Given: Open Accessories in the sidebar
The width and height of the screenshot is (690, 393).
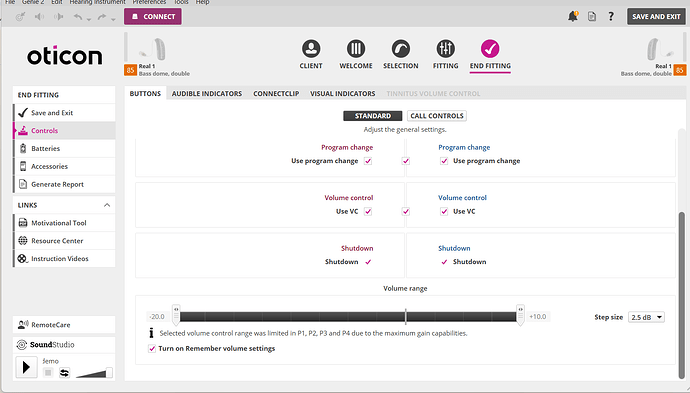Looking at the screenshot, I should click(x=64, y=166).
